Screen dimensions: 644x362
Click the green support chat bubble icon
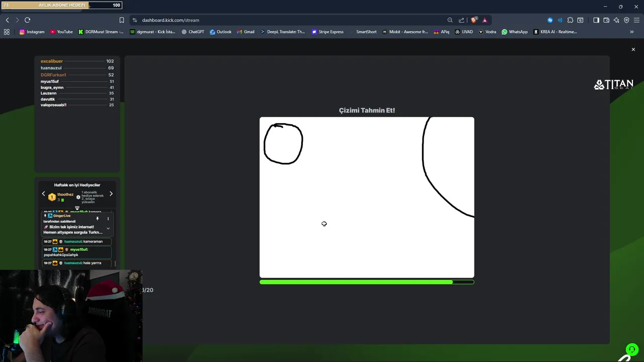[x=632, y=349]
